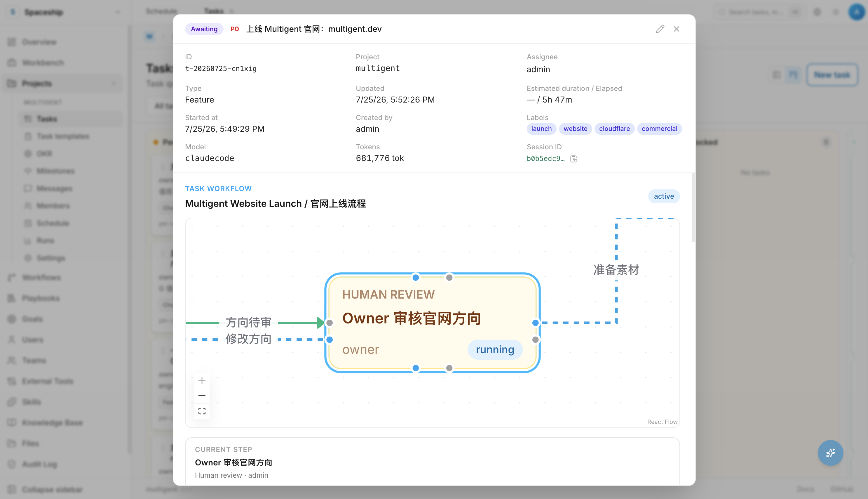This screenshot has width=868, height=499.
Task: Click the project name multigent
Action: pos(378,69)
